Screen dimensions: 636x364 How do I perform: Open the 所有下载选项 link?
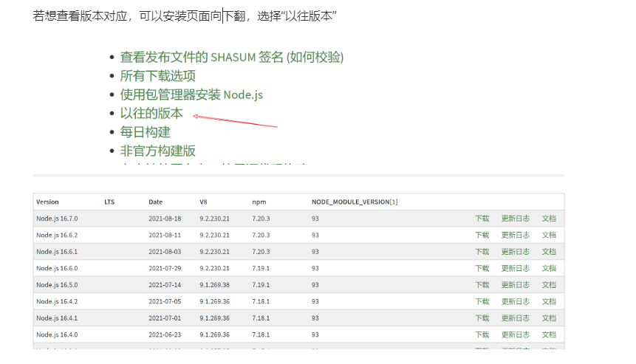pyautogui.click(x=158, y=76)
